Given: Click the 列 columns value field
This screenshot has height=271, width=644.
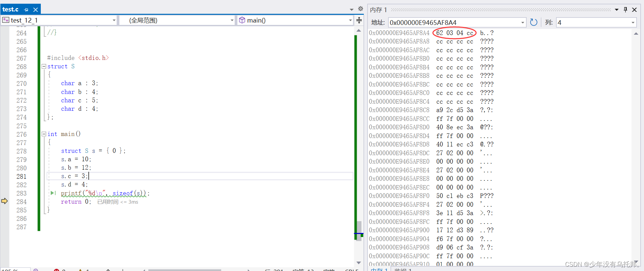Looking at the screenshot, I should tap(593, 23).
